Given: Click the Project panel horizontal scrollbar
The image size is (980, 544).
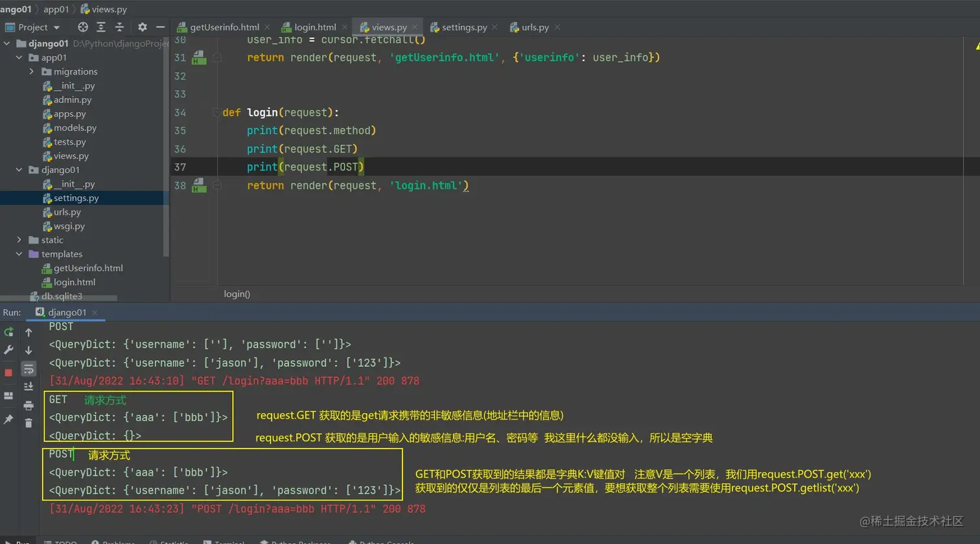Looking at the screenshot, I should pyautogui.click(x=58, y=298).
